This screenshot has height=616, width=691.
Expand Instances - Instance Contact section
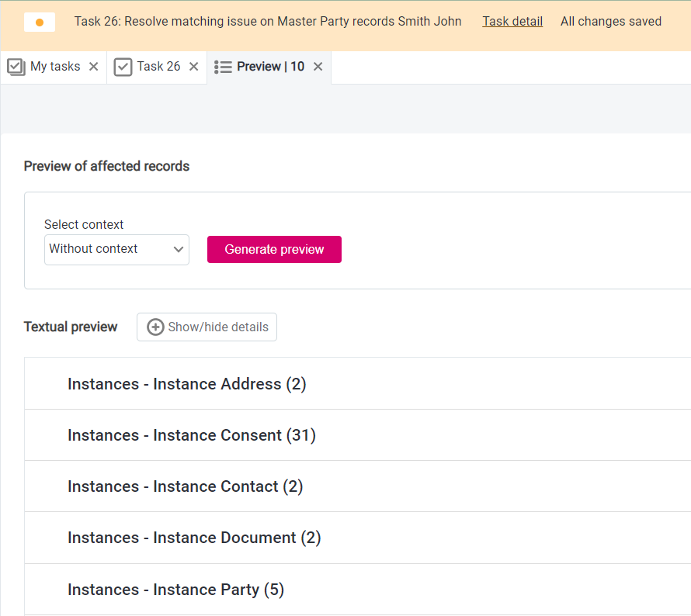pyautogui.click(x=185, y=486)
